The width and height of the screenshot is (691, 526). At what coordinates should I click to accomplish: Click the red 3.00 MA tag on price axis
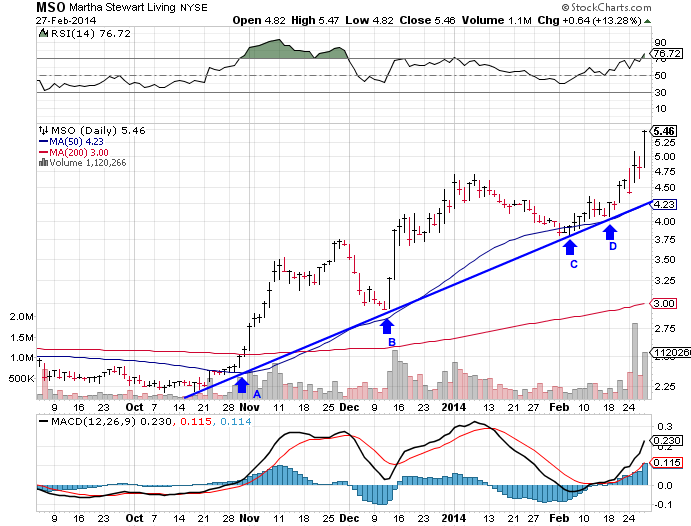click(664, 304)
